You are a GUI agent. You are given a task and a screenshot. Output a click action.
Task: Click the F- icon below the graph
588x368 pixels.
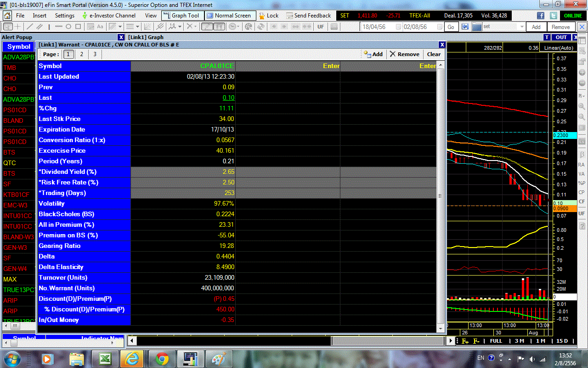[476, 341]
